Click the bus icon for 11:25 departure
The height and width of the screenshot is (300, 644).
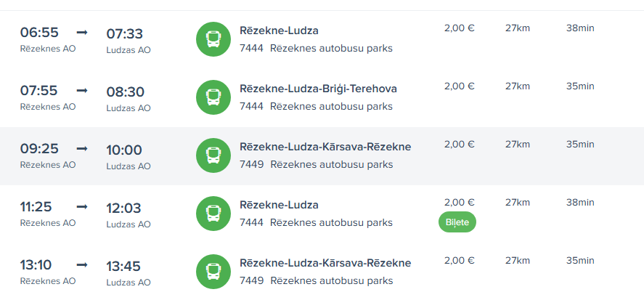pos(213,214)
